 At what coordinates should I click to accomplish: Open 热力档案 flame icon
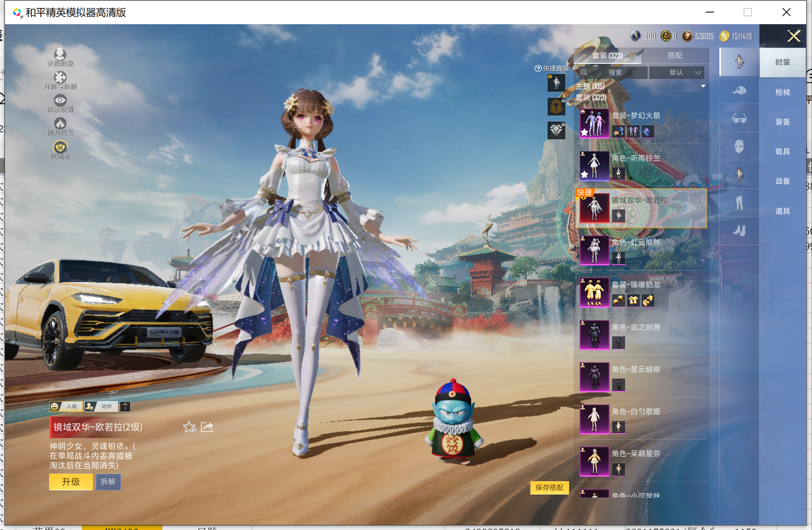60,124
